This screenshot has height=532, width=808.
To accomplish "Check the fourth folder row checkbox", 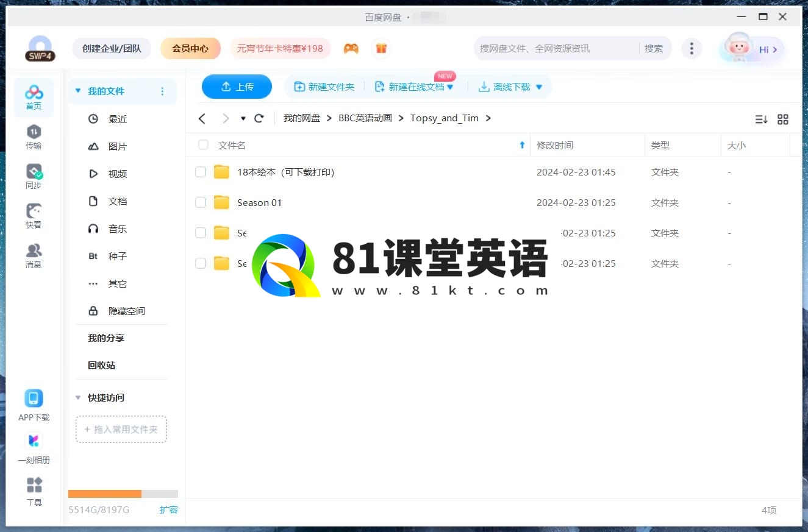I will coord(201,263).
